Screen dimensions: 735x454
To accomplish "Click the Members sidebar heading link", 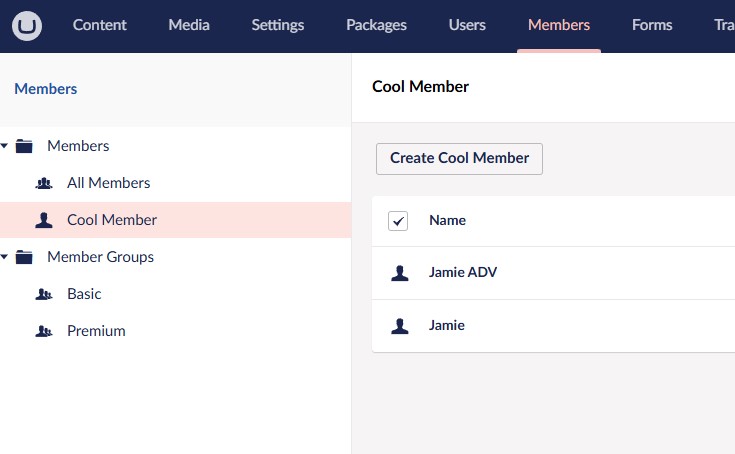I will pos(46,89).
